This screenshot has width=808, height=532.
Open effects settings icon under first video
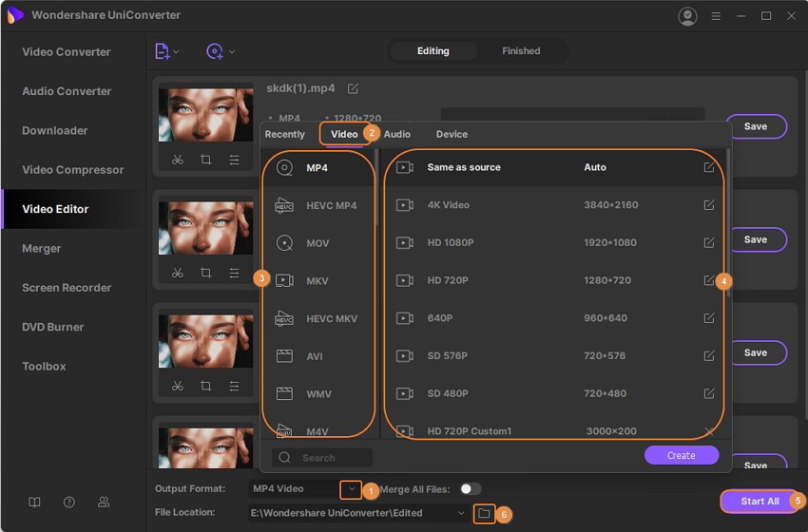[234, 160]
